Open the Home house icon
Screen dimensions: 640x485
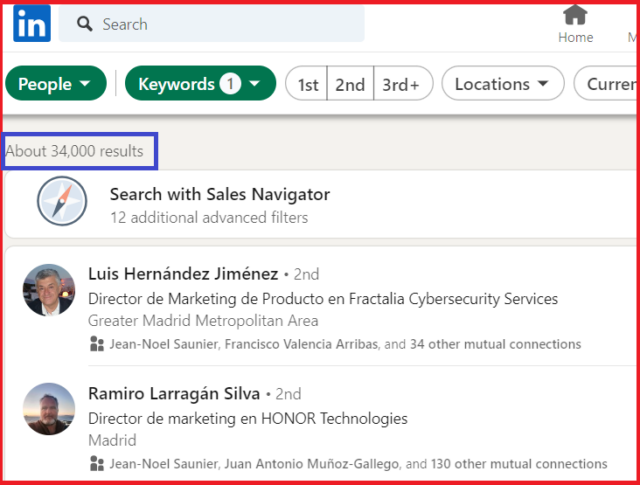pyautogui.click(x=575, y=15)
